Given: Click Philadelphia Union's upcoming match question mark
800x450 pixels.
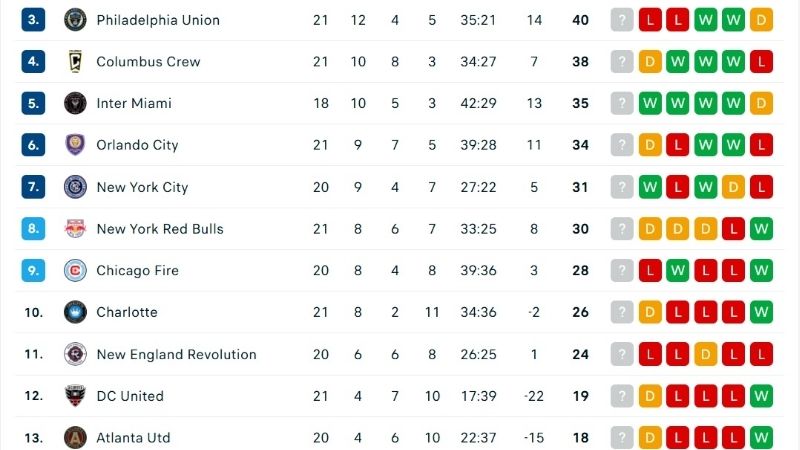Looking at the screenshot, I should click(x=622, y=20).
